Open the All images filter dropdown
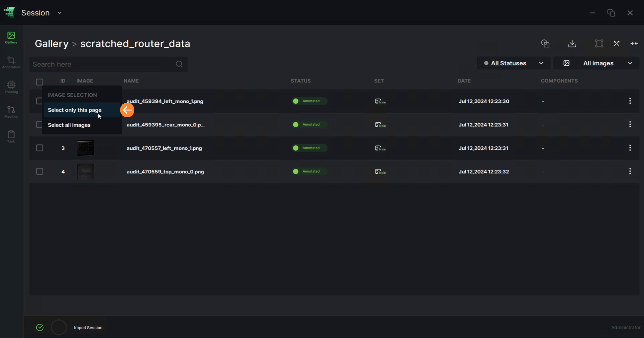The height and width of the screenshot is (338, 644). [597, 63]
